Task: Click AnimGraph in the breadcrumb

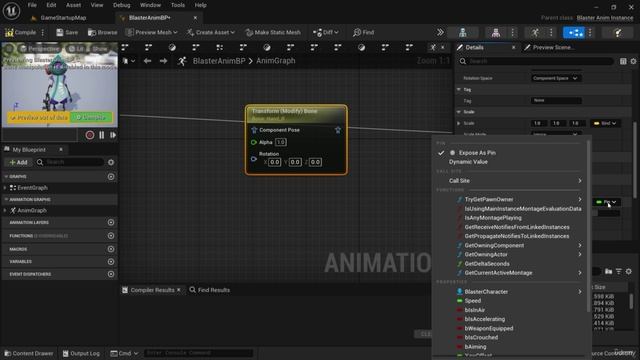Action: click(276, 61)
